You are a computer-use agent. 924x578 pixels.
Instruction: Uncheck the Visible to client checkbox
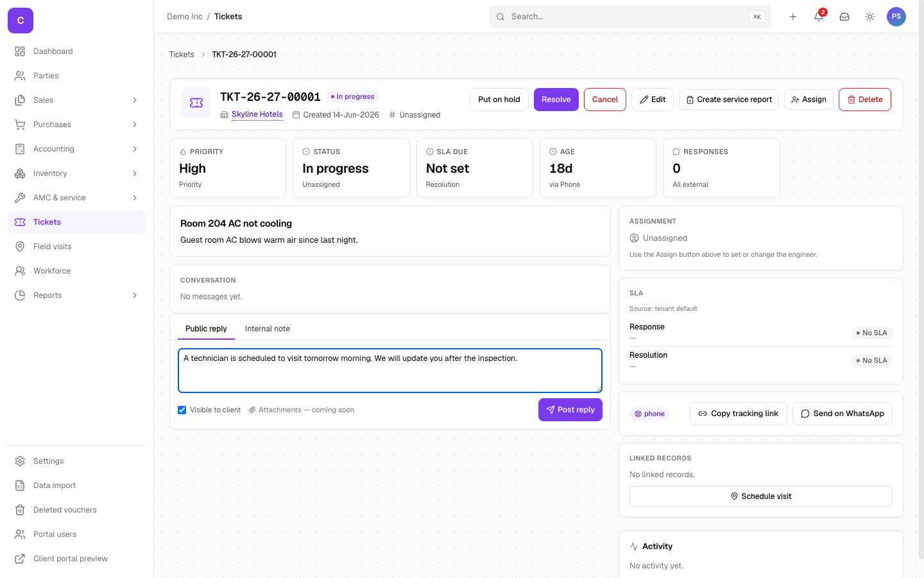[x=182, y=410]
